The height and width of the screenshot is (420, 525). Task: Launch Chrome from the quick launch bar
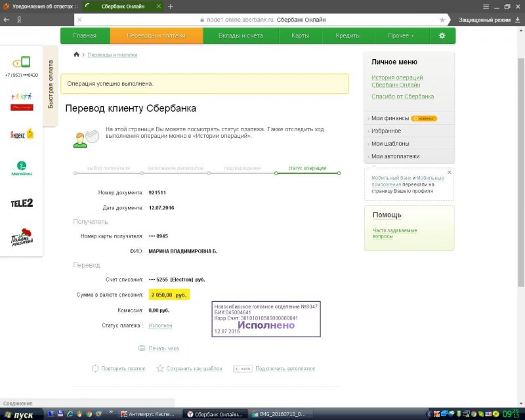(x=89, y=414)
